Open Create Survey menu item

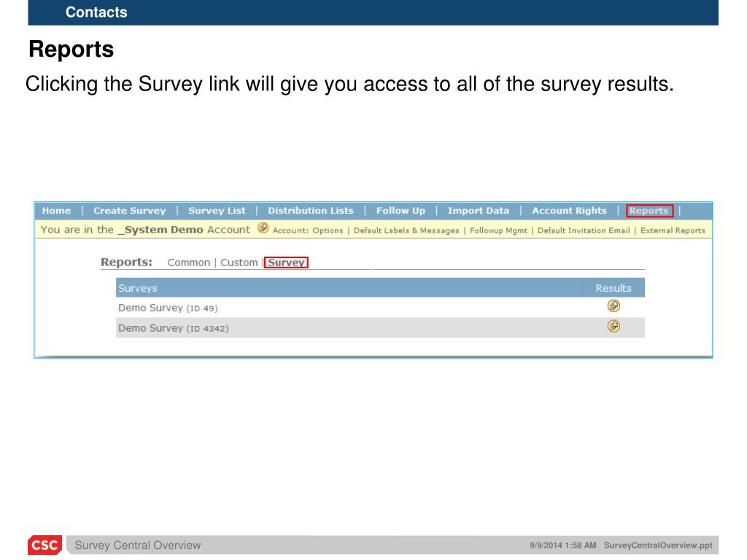130,211
